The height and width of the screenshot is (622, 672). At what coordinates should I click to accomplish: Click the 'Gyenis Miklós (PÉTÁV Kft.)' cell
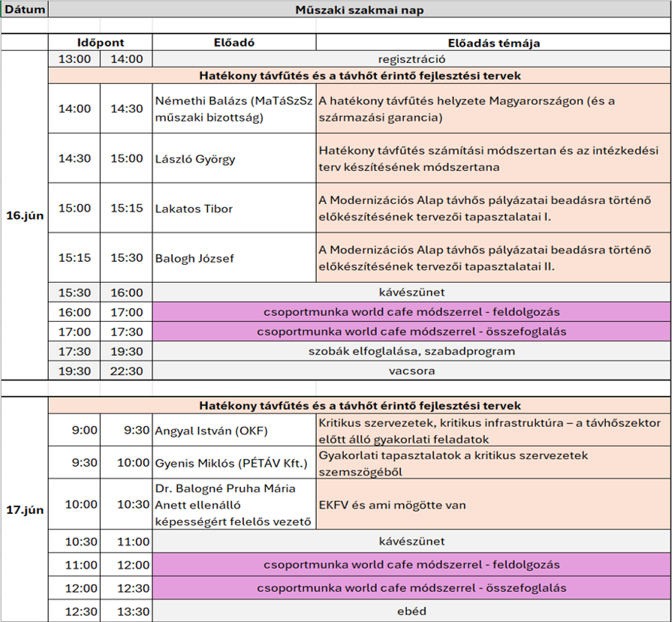coord(234,463)
